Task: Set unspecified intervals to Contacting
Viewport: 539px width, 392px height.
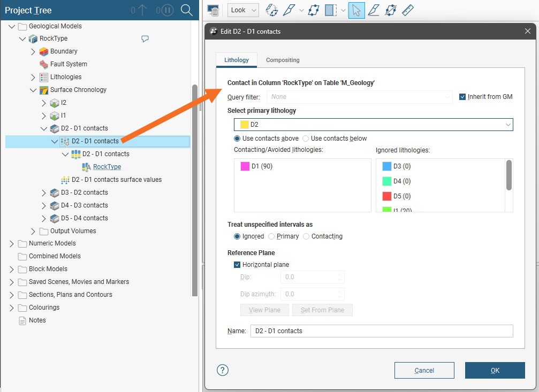Action: 306,236
